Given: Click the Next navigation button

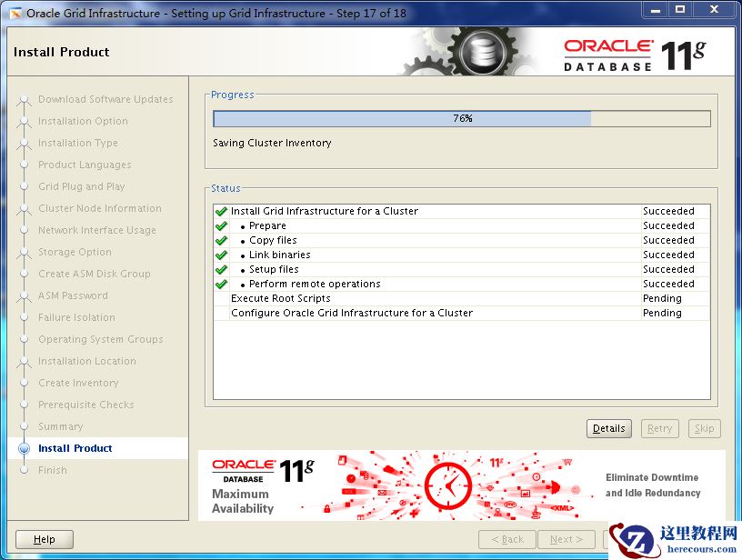Looking at the screenshot, I should 566,539.
